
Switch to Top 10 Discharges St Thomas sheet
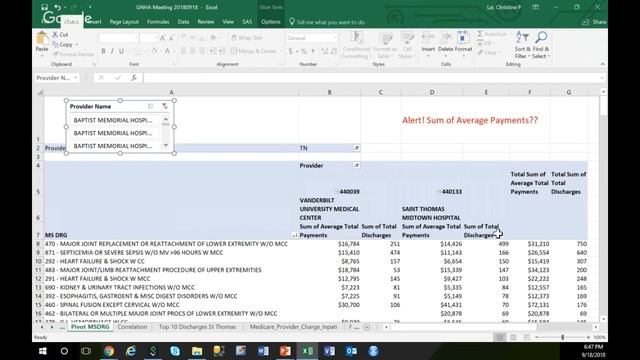tap(198, 327)
